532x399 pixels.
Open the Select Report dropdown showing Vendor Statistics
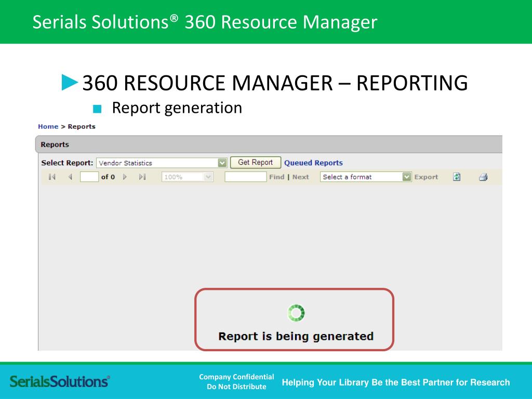[162, 163]
